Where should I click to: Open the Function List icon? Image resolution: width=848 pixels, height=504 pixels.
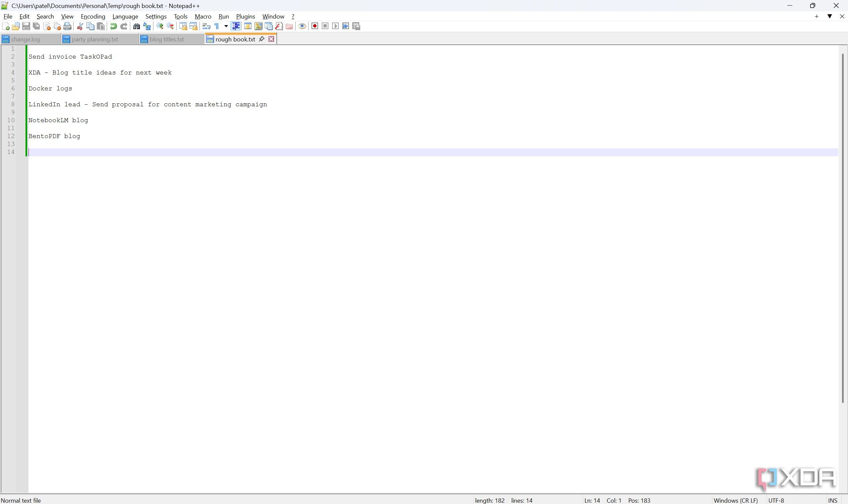[279, 26]
